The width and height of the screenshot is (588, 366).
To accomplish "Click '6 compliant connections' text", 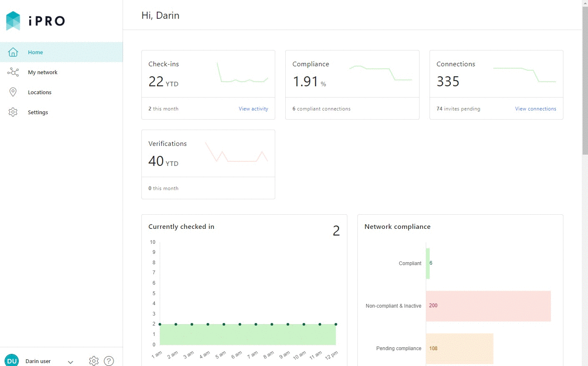I will coord(322,109).
